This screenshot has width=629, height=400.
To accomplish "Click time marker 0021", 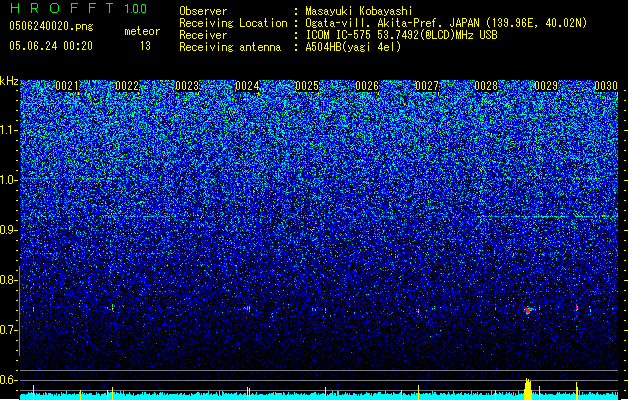I will pos(67,86).
